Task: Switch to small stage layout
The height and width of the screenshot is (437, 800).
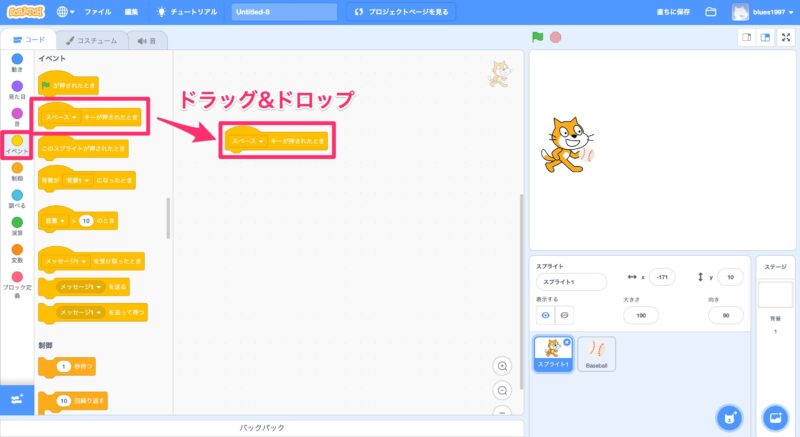Action: (745, 37)
